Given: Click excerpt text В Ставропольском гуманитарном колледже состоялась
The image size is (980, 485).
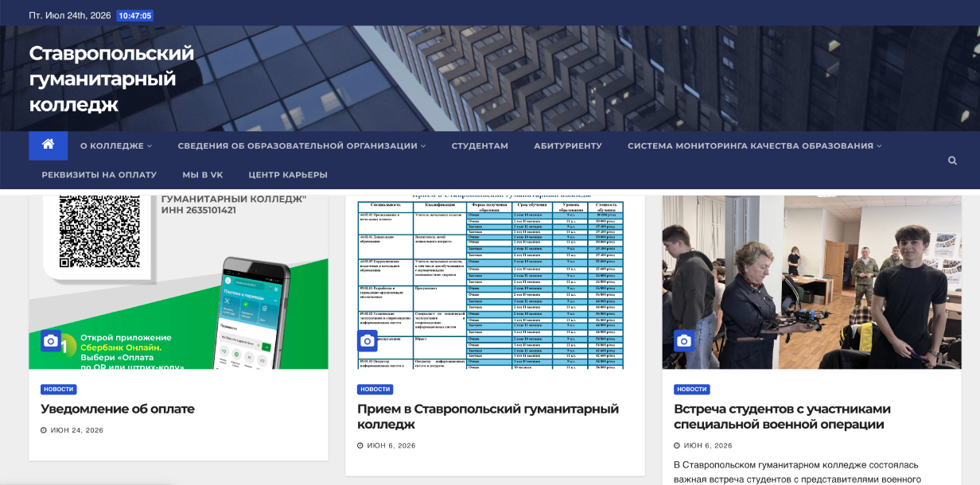Looking at the screenshot, I should pyautogui.click(x=798, y=464).
